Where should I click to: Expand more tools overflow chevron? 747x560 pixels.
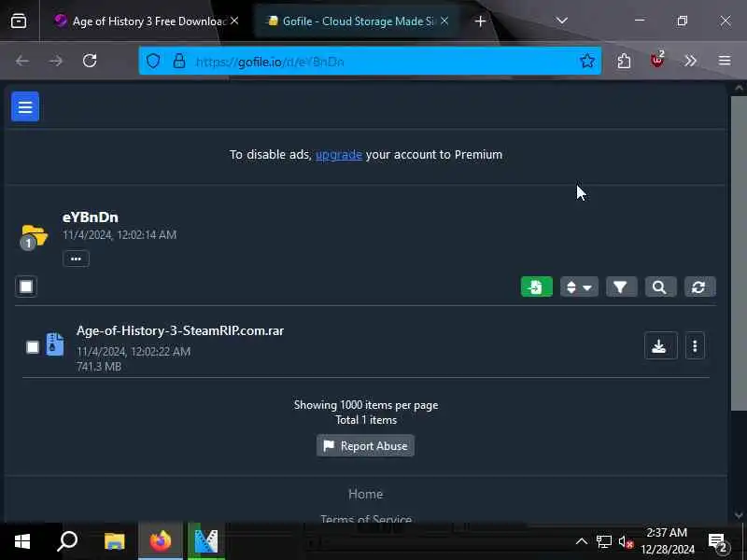pyautogui.click(x=690, y=61)
